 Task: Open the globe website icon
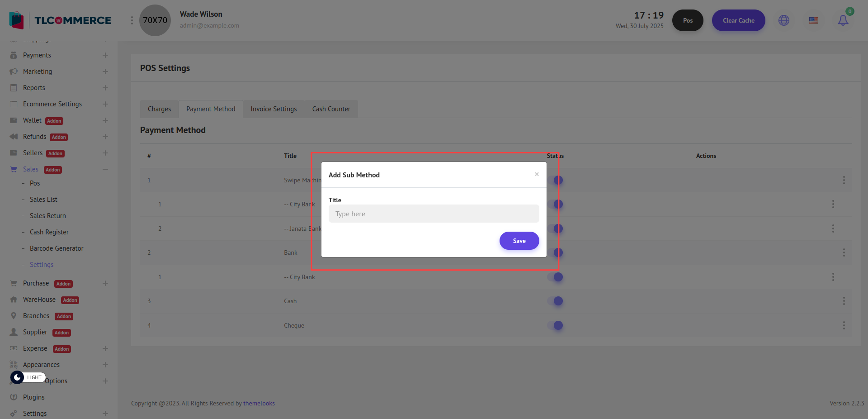(x=784, y=20)
